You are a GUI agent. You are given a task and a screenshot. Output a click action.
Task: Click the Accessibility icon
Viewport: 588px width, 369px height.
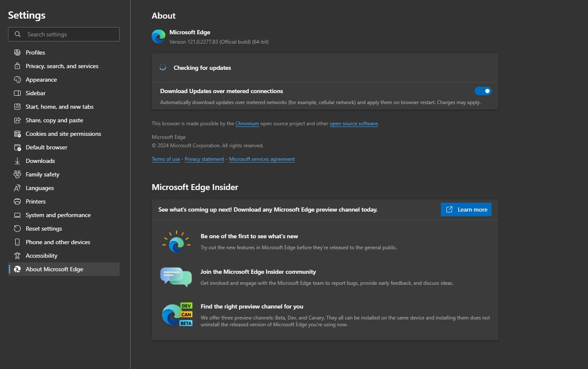point(17,256)
